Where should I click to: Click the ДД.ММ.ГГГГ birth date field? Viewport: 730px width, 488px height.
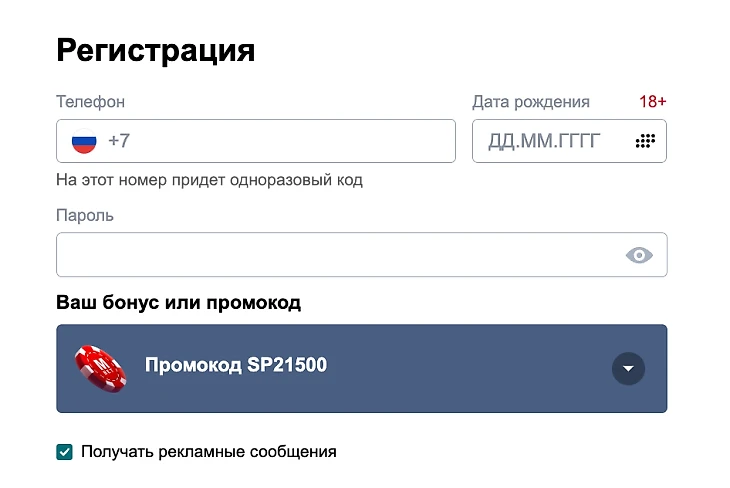[544, 141]
